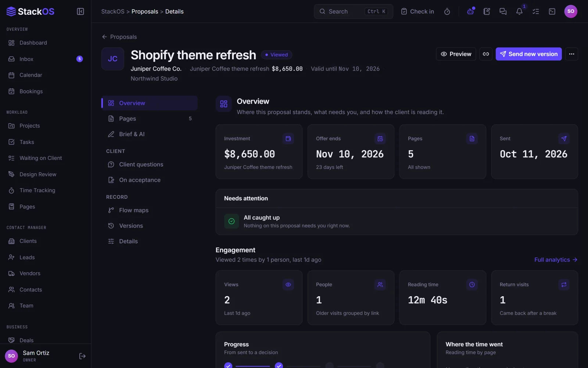The height and width of the screenshot is (368, 588).
Task: Open Inbox in the sidebar
Action: tap(46, 59)
